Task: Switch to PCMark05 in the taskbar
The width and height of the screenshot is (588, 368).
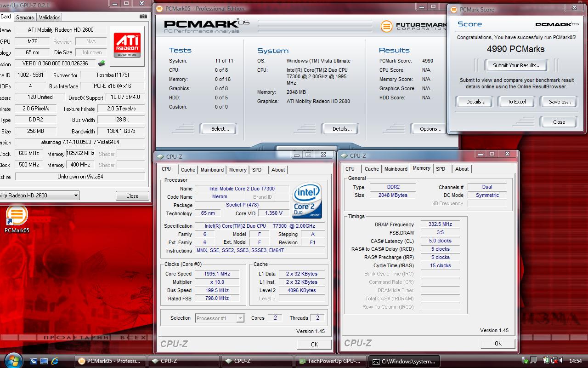Action: coord(110,361)
